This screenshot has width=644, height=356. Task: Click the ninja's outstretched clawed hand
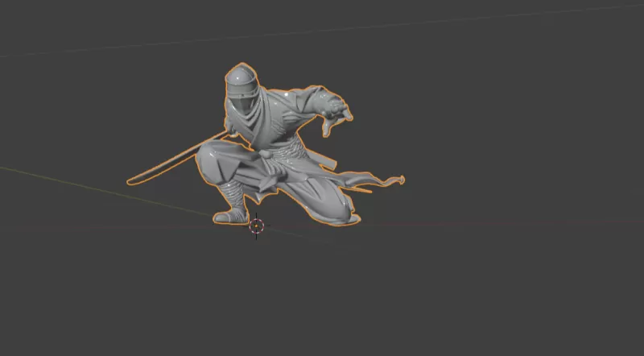pyautogui.click(x=338, y=113)
